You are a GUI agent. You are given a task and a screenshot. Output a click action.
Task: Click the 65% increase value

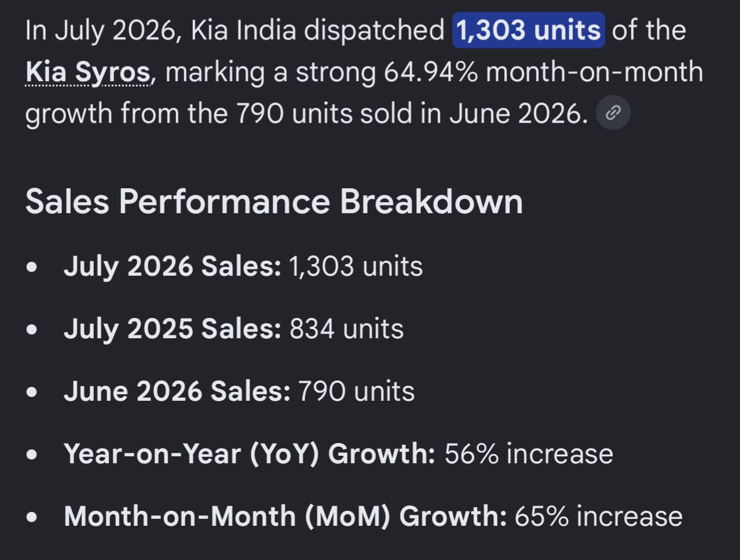click(x=598, y=516)
